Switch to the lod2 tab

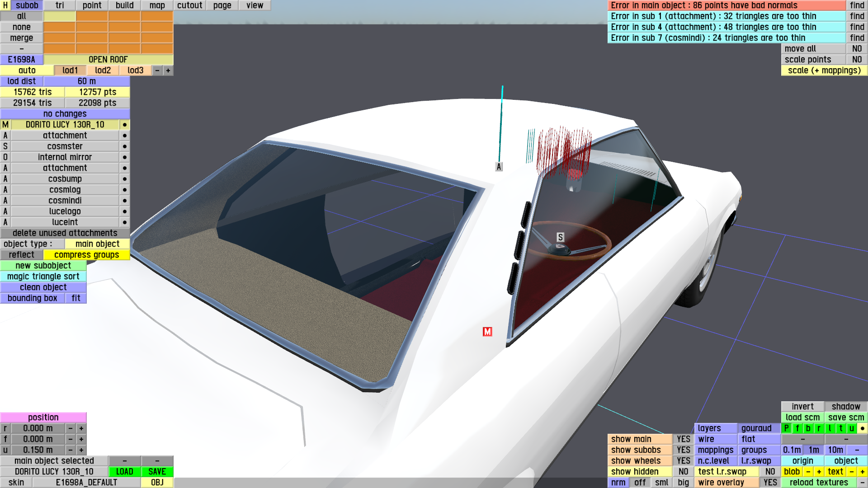(x=103, y=70)
